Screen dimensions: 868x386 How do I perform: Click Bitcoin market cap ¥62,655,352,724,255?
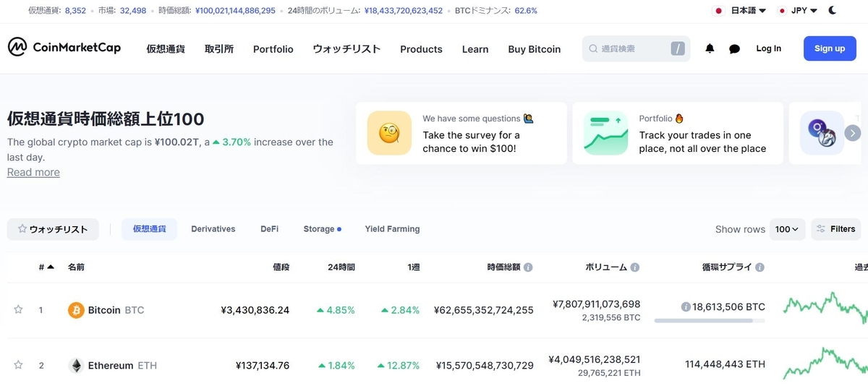click(x=484, y=310)
